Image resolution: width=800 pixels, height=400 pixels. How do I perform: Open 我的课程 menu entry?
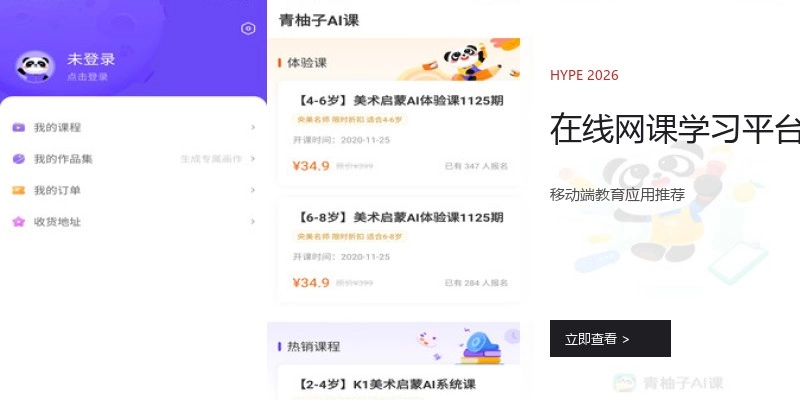click(x=133, y=128)
